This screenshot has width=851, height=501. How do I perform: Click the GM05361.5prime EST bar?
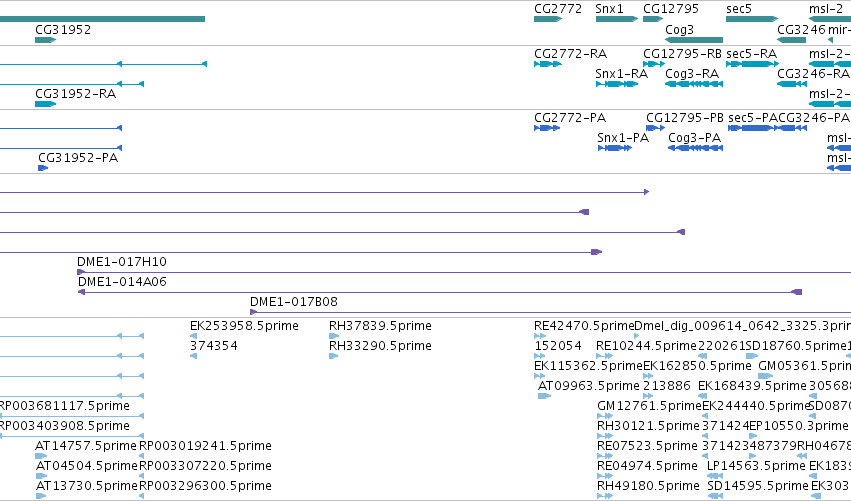(765, 376)
